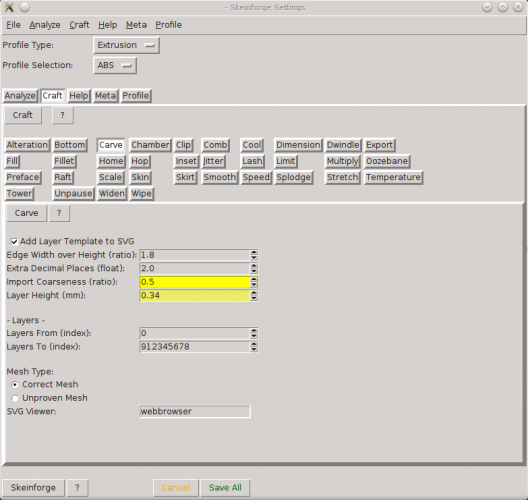Switch to the Profile tab

(x=136, y=96)
